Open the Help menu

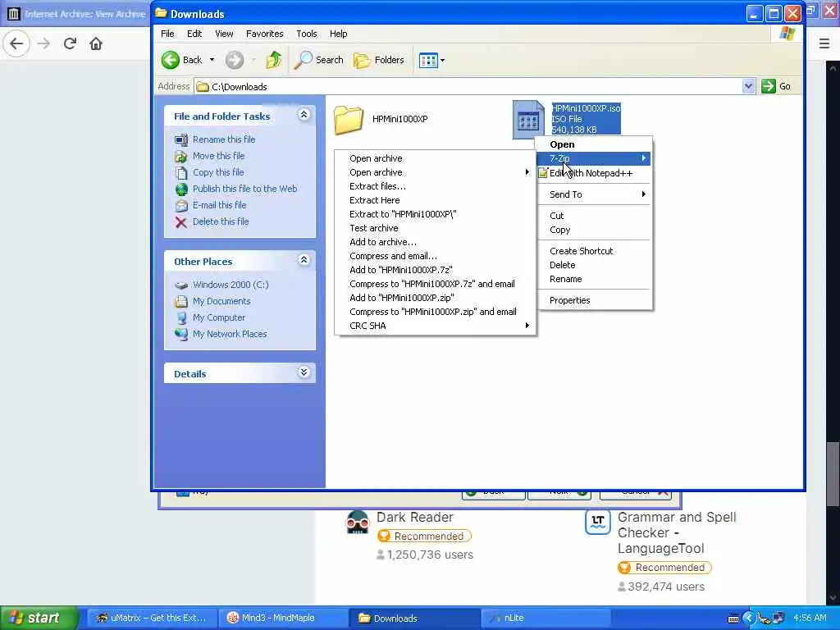point(338,34)
